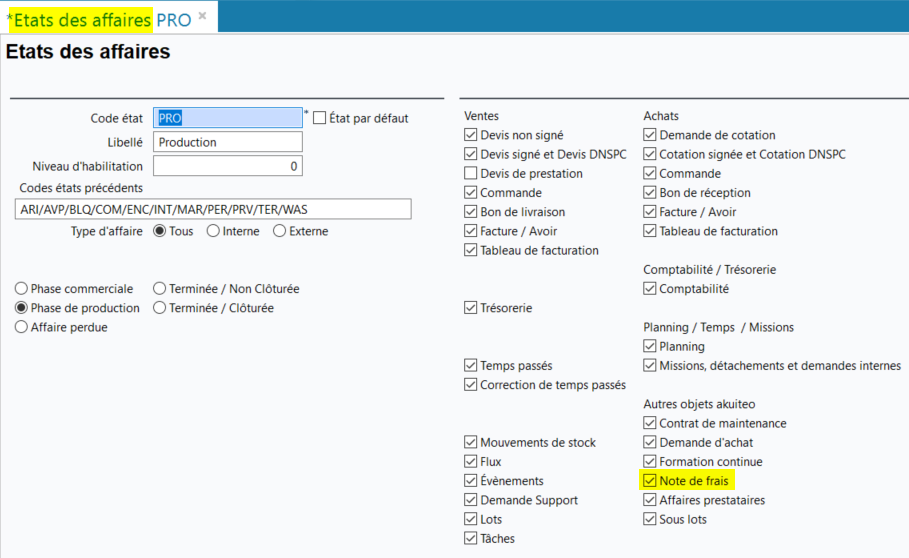Toggle the Évènements checkbox
This screenshot has height=558, width=909.
(471, 480)
